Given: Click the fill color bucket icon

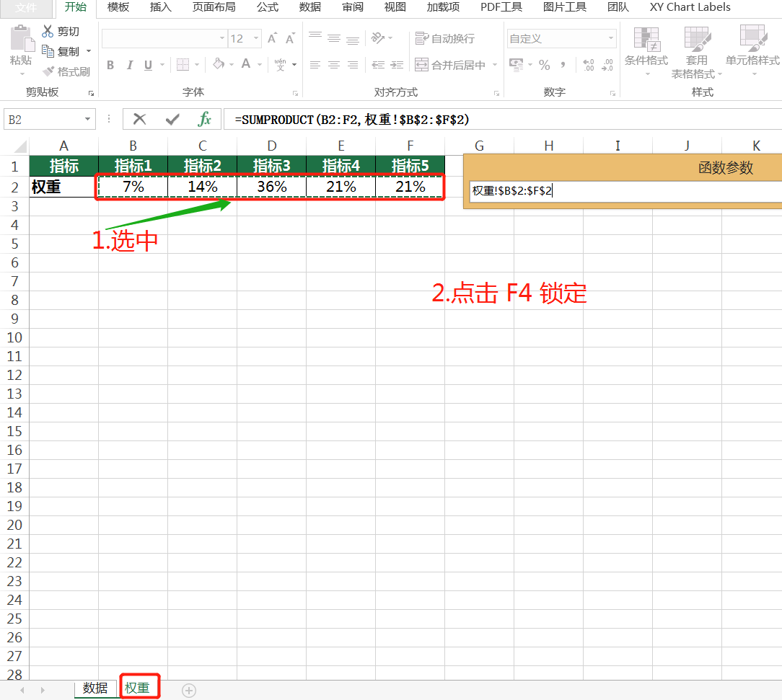Looking at the screenshot, I should pos(219,63).
